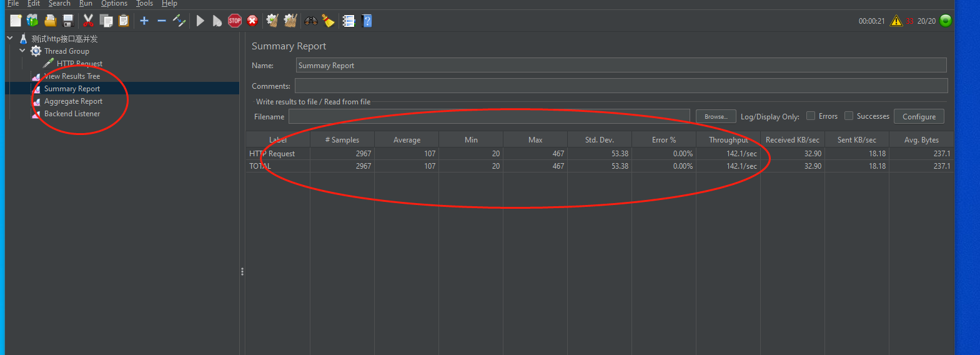
Task: Click the Save floppy disk icon
Action: 68,21
